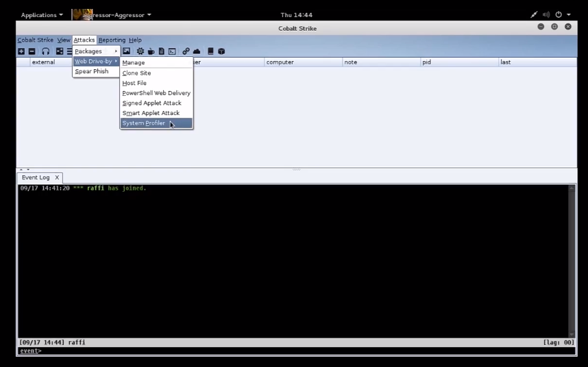Click the volume speaker icon in top bar
The height and width of the screenshot is (367, 588).
546,14
